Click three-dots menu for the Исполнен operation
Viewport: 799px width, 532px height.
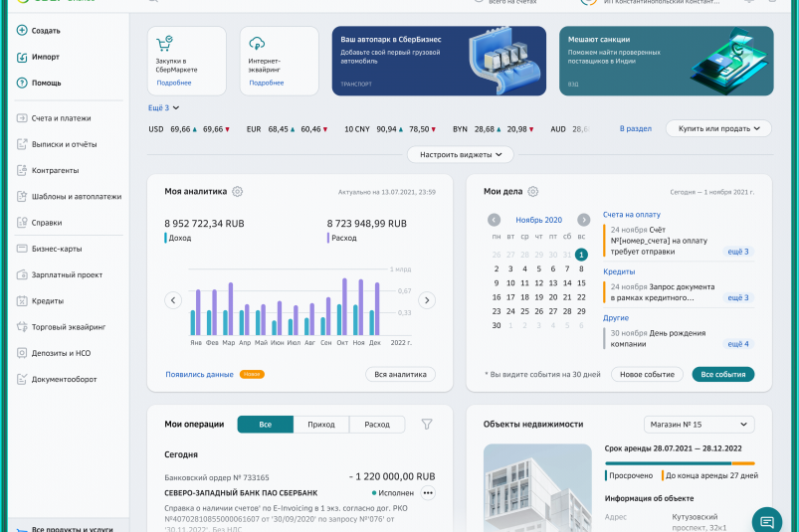pos(429,492)
